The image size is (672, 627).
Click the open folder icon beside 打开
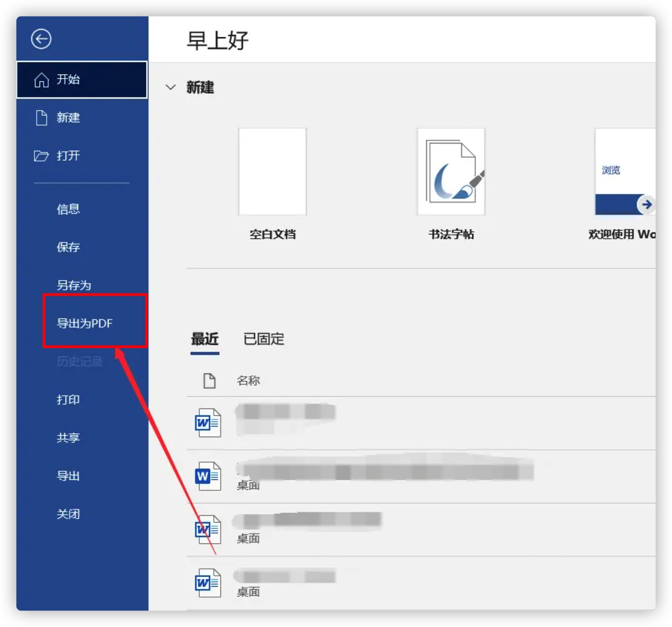click(41, 156)
